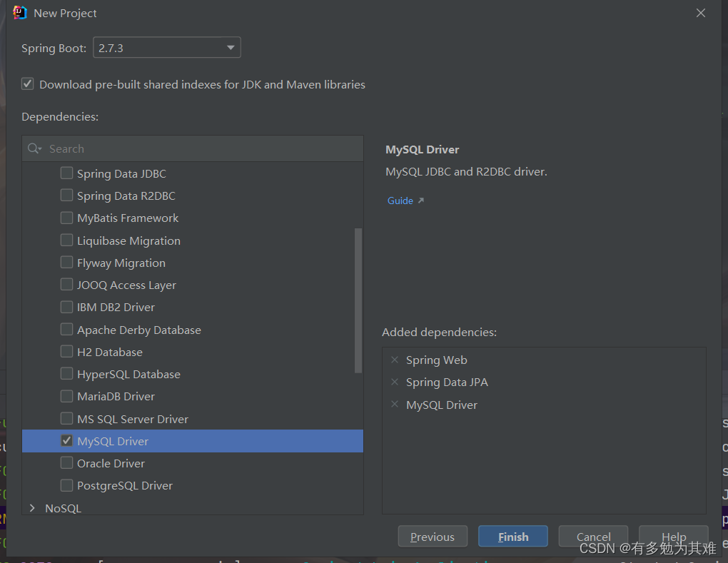Enable Apache Derby Database dependency

click(66, 330)
